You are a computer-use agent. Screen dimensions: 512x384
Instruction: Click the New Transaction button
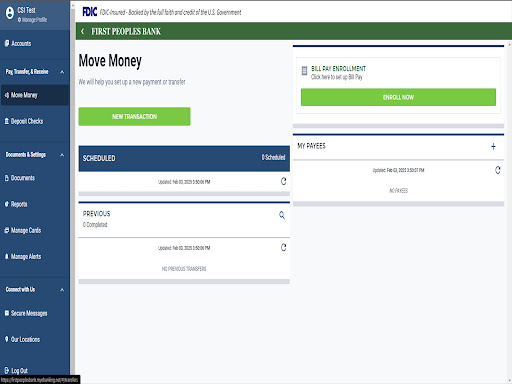pos(134,116)
